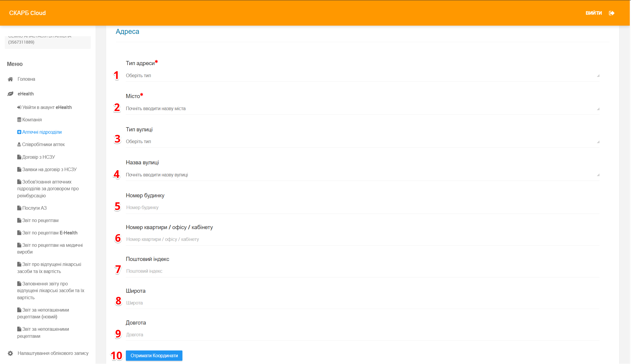This screenshot has height=364, width=631.
Task: Open the Місто city dropdown
Action: (x=362, y=108)
